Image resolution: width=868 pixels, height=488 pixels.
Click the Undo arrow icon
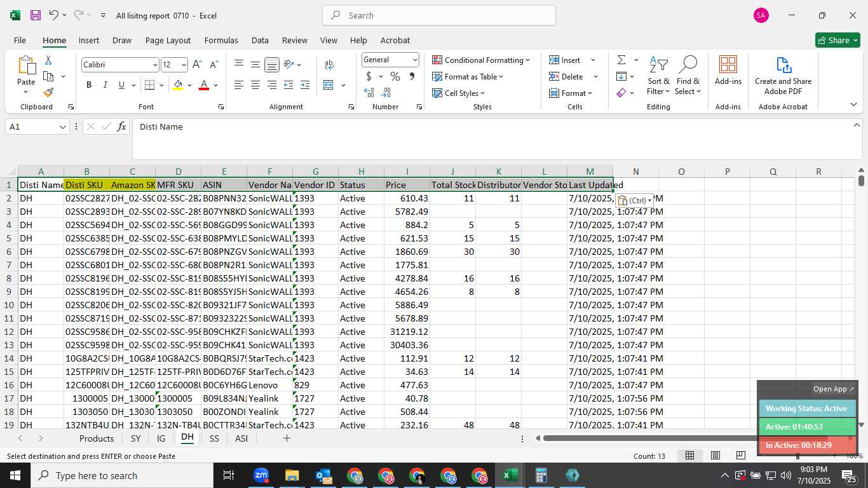coord(54,15)
